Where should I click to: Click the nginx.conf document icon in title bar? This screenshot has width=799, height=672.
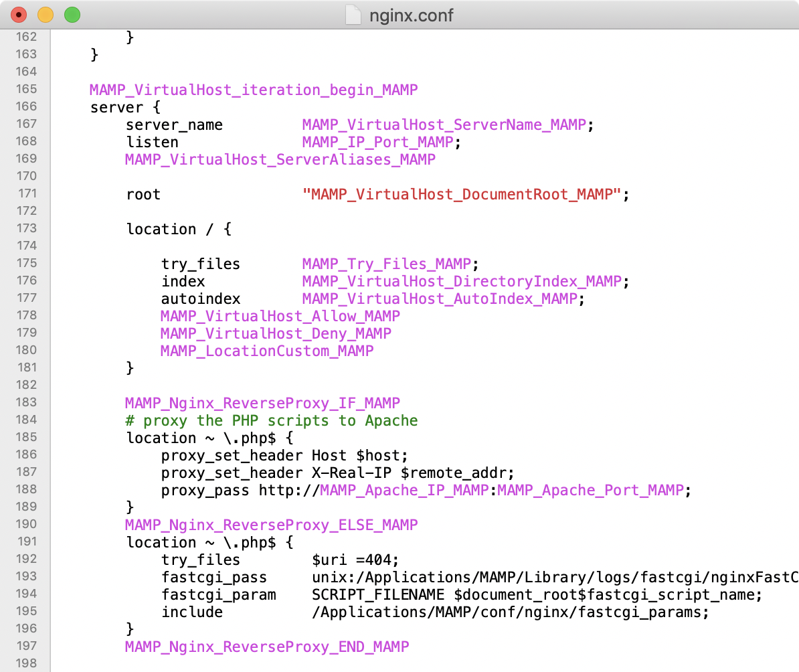point(353,15)
